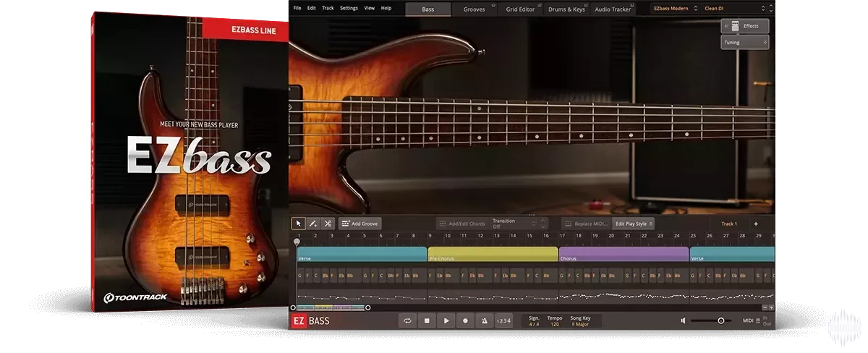Click the speaker volume icon
The width and height of the screenshot is (868, 353).
click(x=683, y=320)
